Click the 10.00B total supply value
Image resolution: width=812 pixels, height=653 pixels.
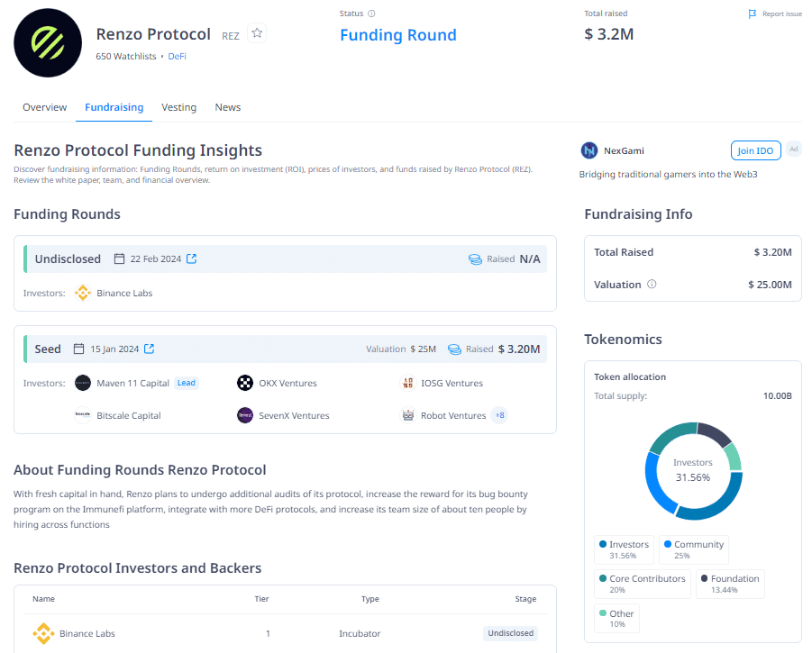(x=778, y=395)
